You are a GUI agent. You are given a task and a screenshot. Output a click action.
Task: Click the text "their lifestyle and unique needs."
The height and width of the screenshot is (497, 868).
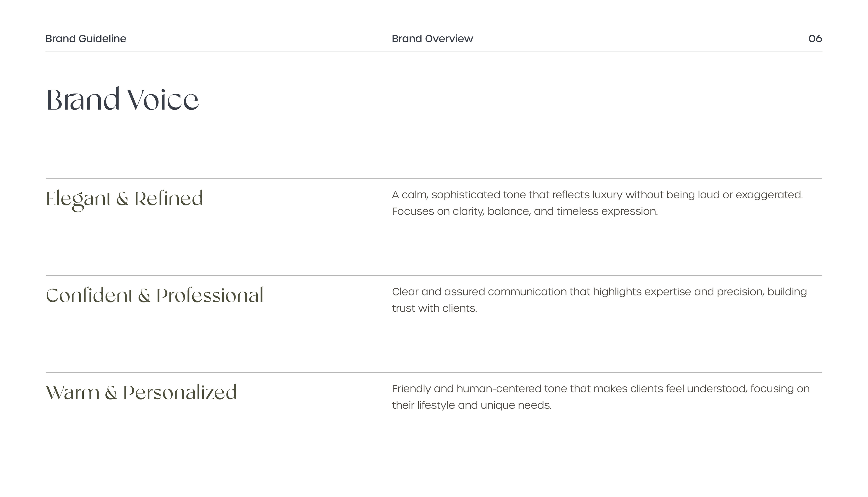471,405
